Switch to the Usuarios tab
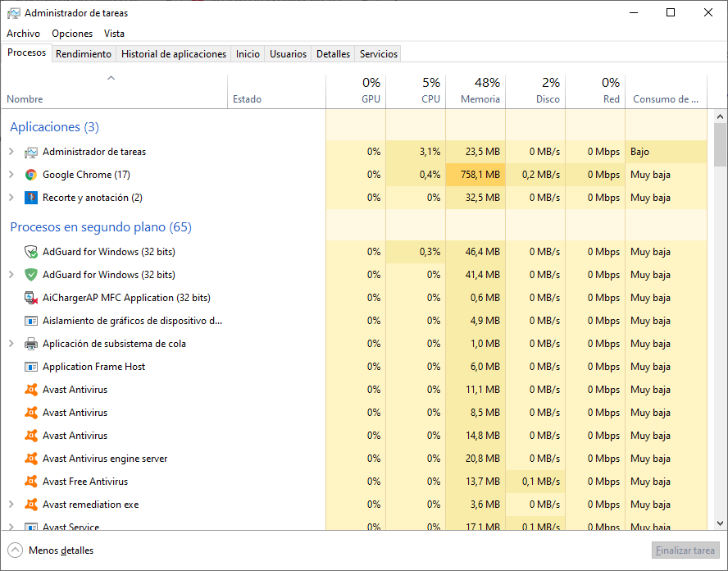This screenshot has width=728, height=571. pyautogui.click(x=288, y=54)
